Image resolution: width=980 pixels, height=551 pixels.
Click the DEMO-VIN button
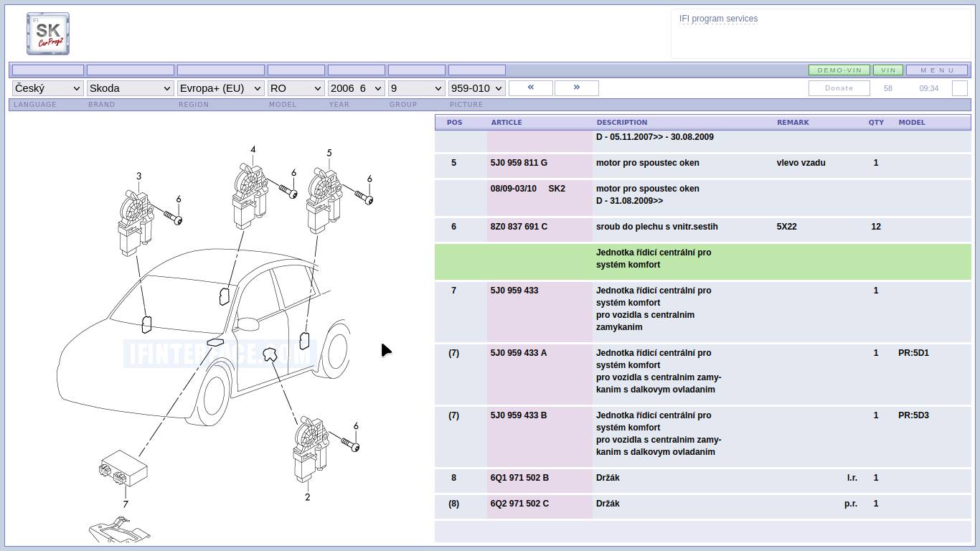click(x=839, y=70)
